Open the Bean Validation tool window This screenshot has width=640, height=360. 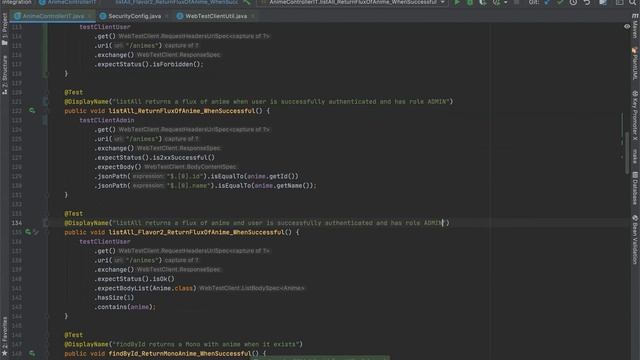point(635,240)
